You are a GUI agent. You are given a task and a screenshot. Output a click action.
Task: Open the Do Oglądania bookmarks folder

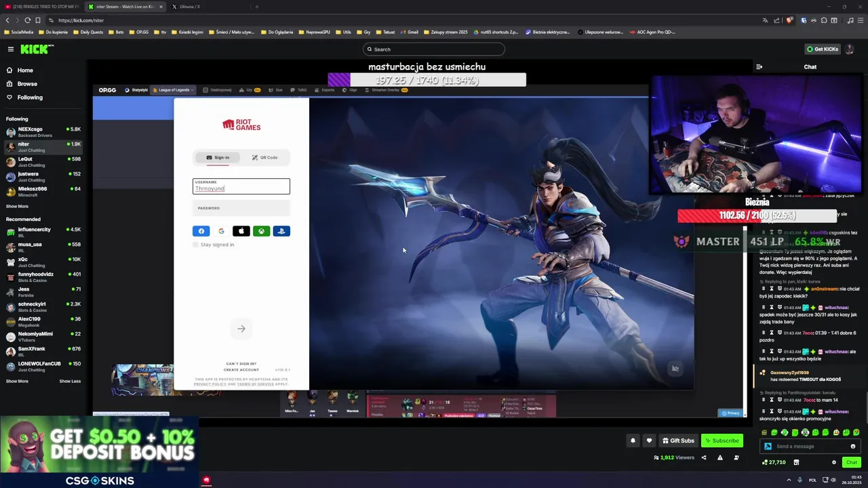[277, 32]
